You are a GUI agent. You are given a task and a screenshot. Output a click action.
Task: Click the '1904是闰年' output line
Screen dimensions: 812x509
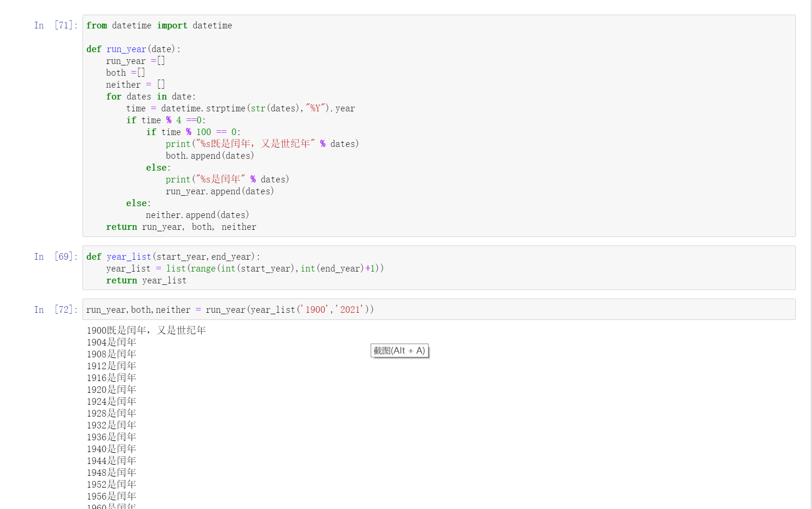point(111,342)
